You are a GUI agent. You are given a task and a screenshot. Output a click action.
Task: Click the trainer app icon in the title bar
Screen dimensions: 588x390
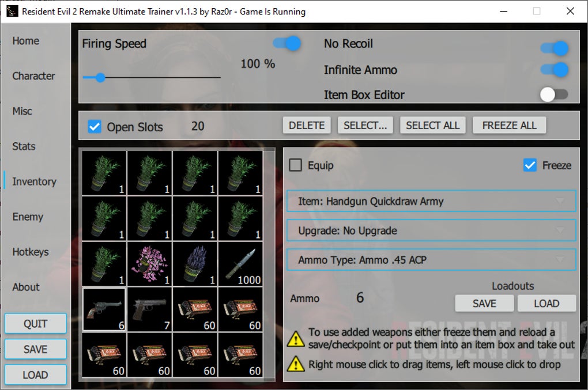point(12,12)
